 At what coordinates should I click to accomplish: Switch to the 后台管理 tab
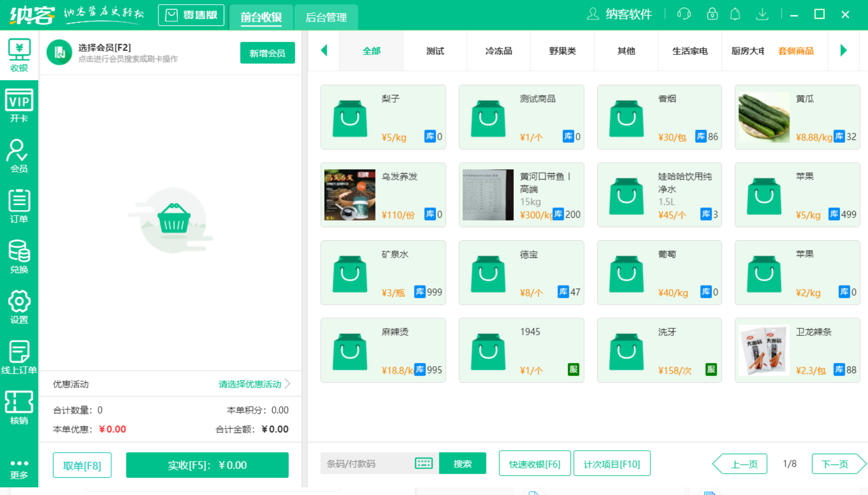326,17
